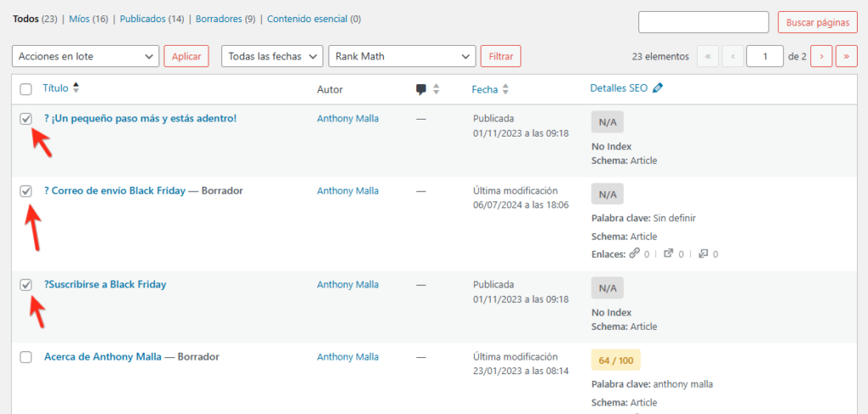Toggle the select-all checkbox in header
The image size is (868, 414).
coord(25,89)
